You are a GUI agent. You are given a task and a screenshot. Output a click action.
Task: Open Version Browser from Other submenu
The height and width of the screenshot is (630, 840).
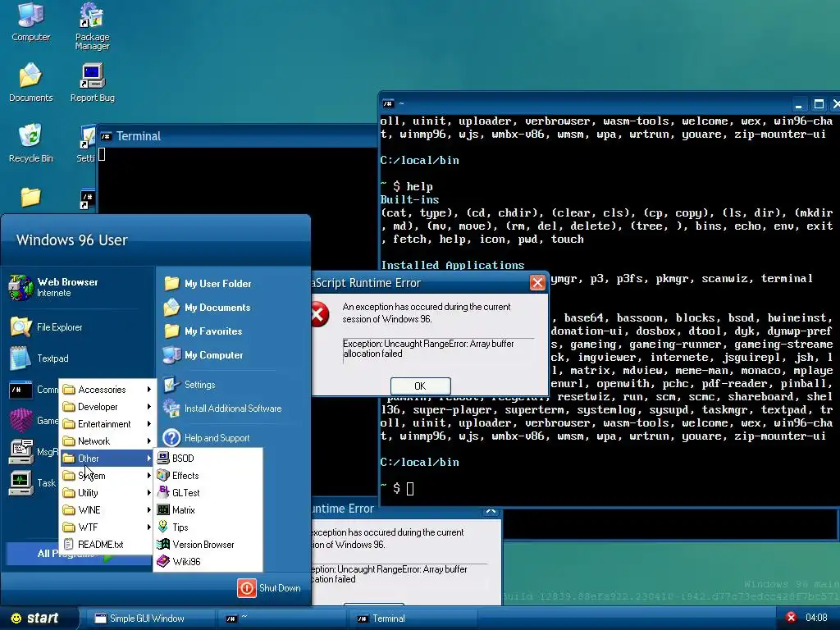pos(208,545)
